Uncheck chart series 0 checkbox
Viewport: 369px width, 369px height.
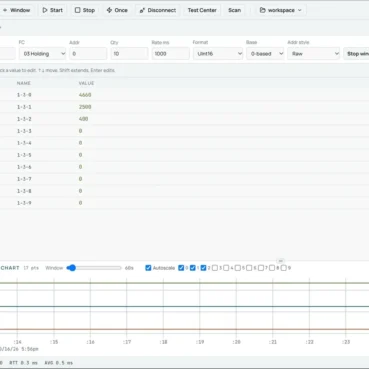point(181,268)
